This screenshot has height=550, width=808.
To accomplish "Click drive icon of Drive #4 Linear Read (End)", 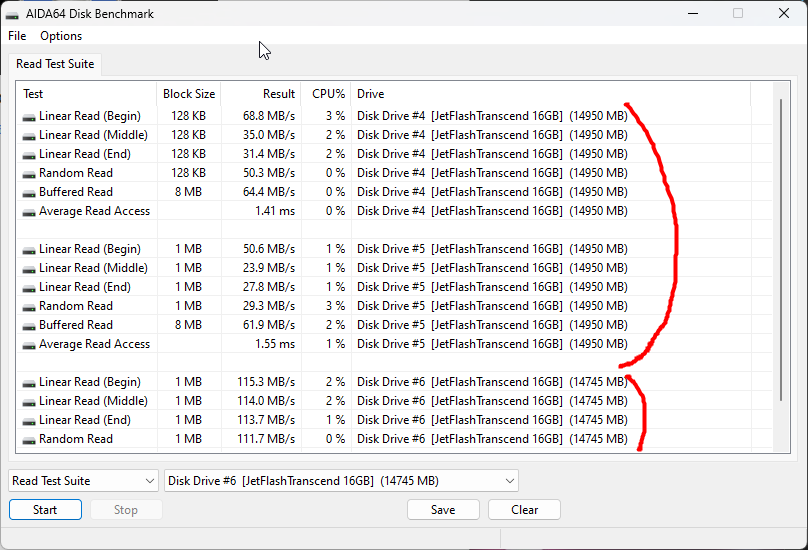I will pos(29,155).
